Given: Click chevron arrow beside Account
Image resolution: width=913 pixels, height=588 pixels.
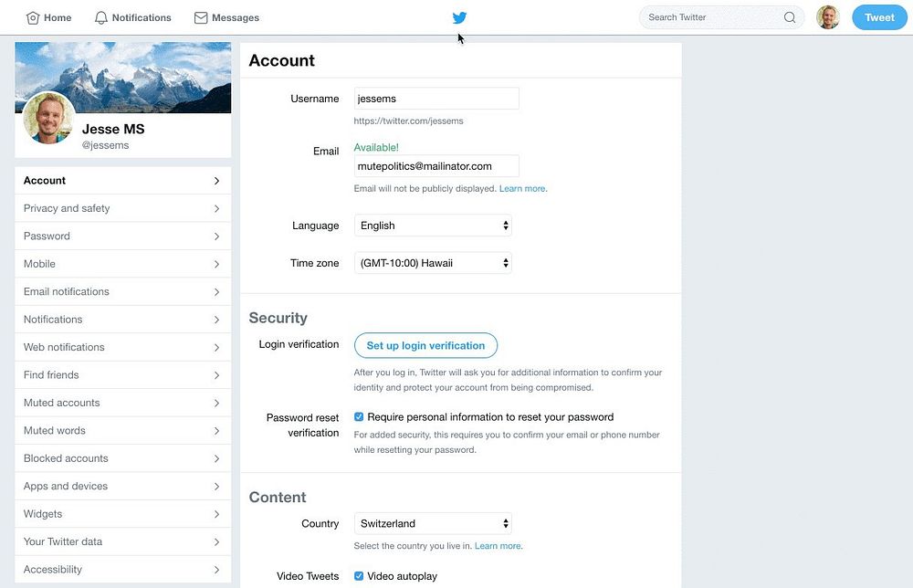Looking at the screenshot, I should (216, 181).
